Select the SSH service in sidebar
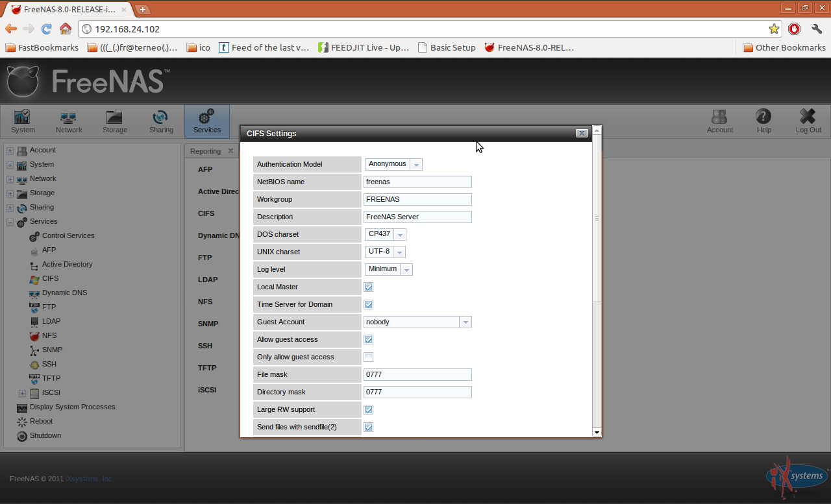The height and width of the screenshot is (504, 831). coord(49,364)
